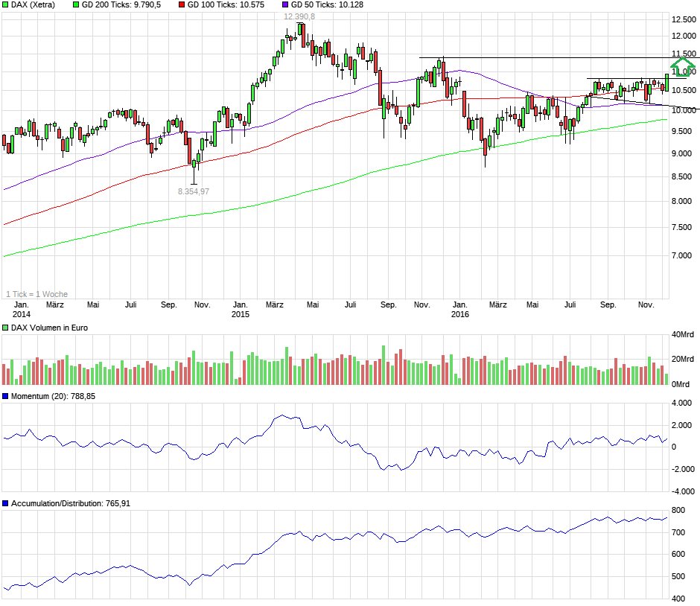Select the 'GD 200 Ticks: 9.790,5' legend text

121,5
